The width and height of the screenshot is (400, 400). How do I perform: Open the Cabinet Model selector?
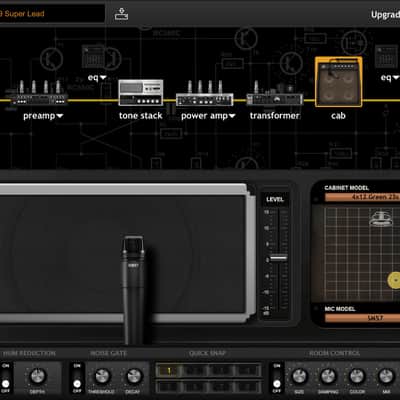(362, 197)
